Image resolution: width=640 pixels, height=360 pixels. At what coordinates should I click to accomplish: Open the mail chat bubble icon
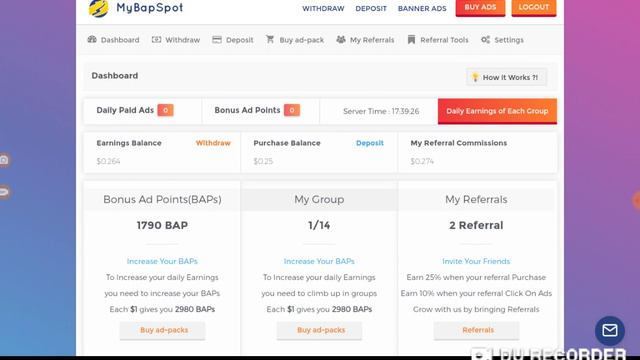click(610, 330)
